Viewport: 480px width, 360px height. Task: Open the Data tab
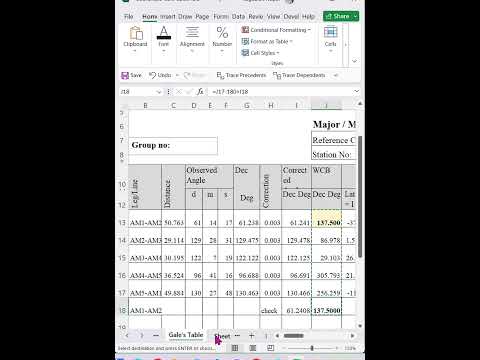point(238,16)
